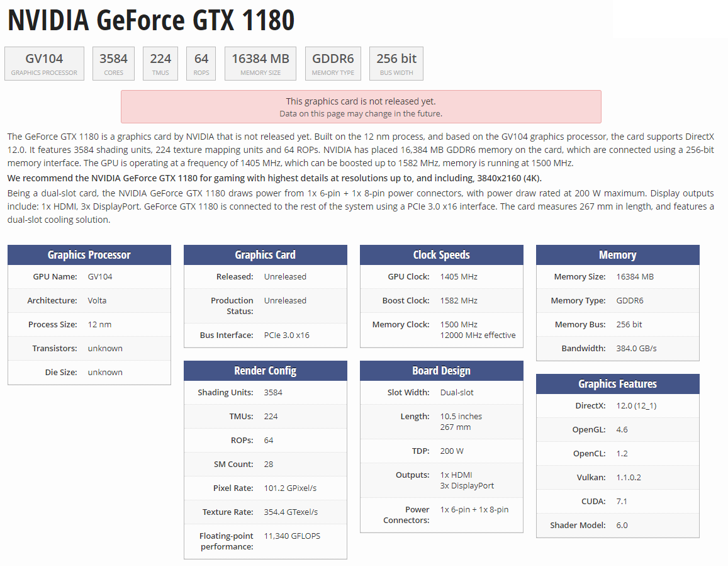Screen dimensions: 728x569
Task: Select the 256 bit bus width summary box
Action: coord(396,64)
